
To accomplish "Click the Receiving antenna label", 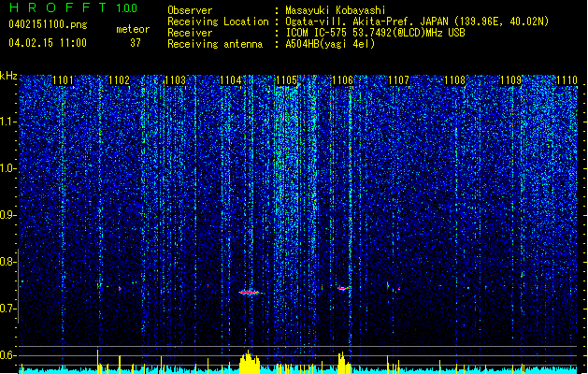I will point(215,44).
